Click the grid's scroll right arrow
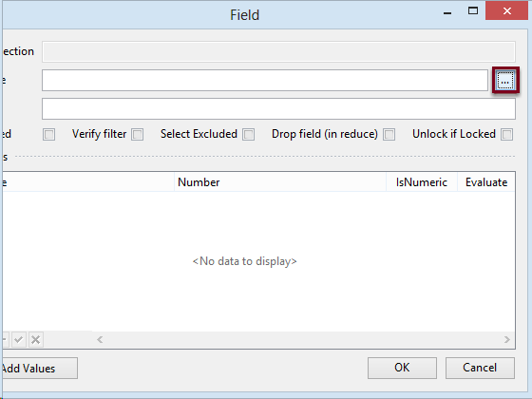 [507, 340]
